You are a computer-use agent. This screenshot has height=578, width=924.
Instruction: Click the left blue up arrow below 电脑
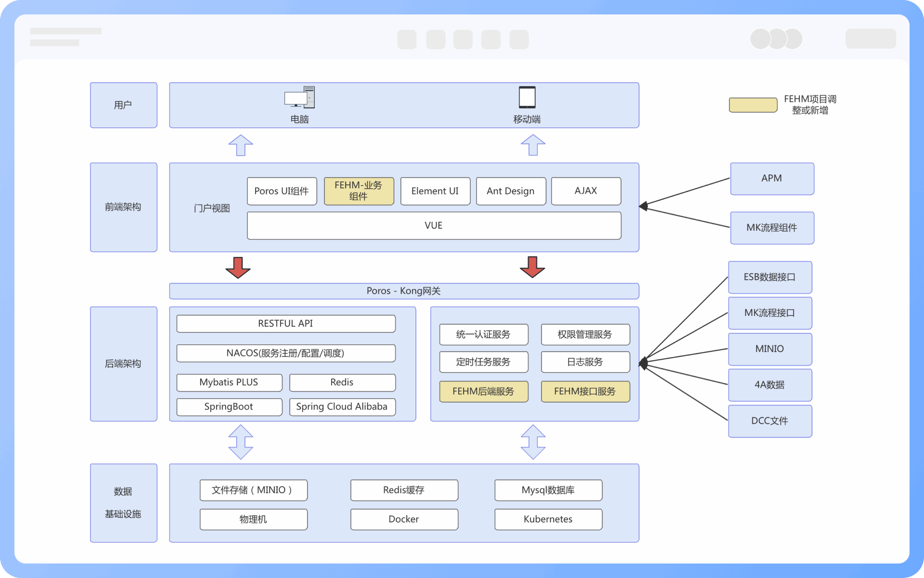241,145
